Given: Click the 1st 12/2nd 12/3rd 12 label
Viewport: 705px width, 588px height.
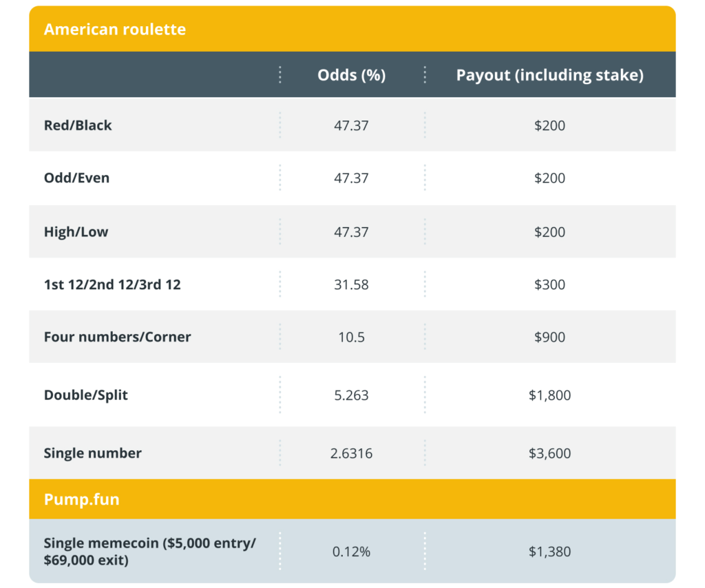Looking at the screenshot, I should coord(112,284).
